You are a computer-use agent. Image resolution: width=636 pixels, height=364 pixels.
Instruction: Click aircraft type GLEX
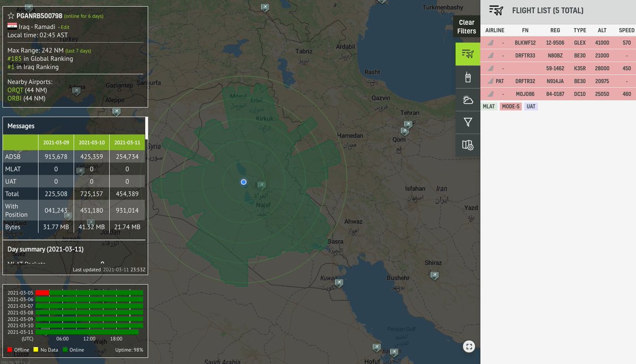[x=580, y=43]
